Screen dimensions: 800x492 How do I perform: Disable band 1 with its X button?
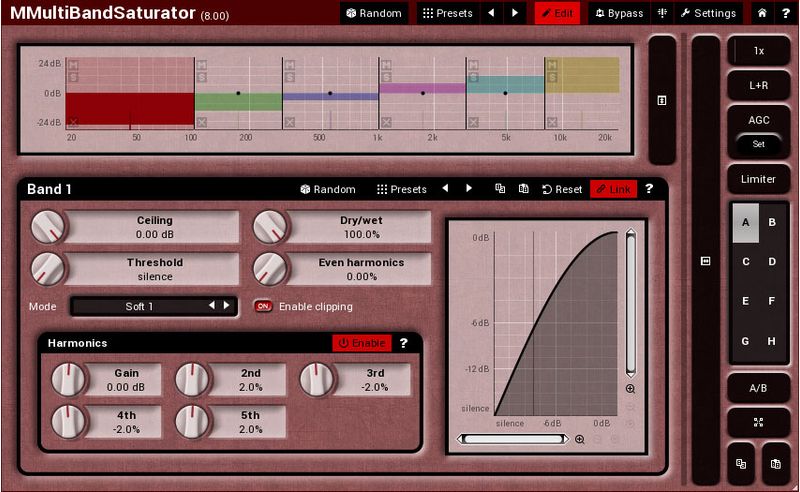[x=73, y=122]
